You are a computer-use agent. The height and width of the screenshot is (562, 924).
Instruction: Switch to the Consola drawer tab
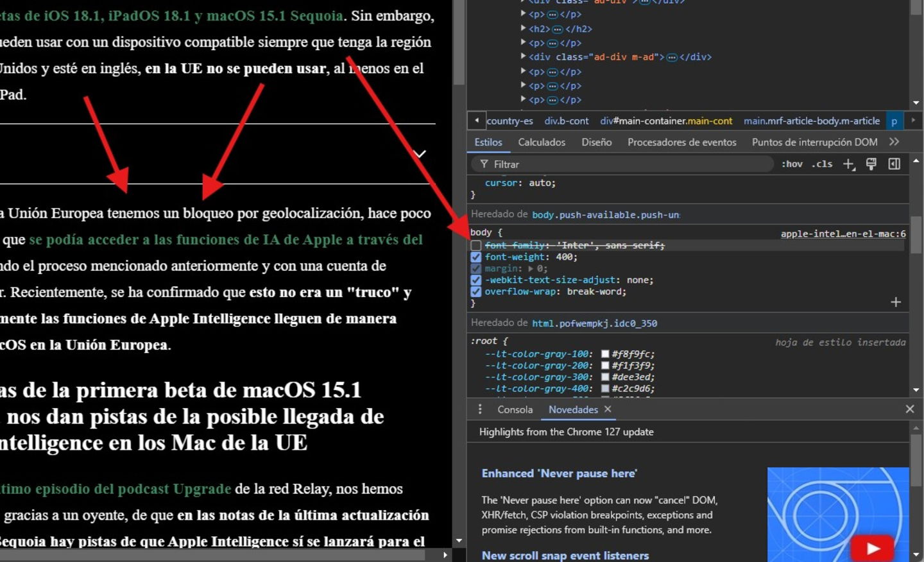click(x=515, y=409)
